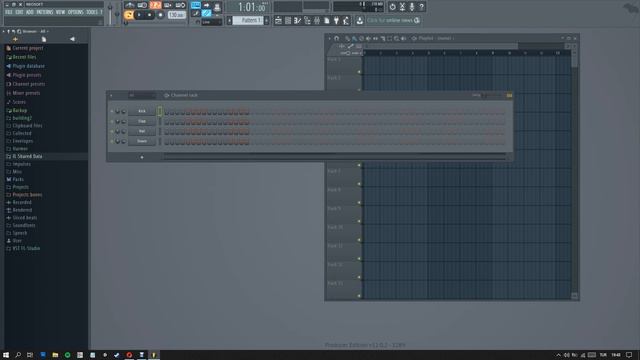Open the ADD menu
The image size is (640, 360).
click(30, 12)
